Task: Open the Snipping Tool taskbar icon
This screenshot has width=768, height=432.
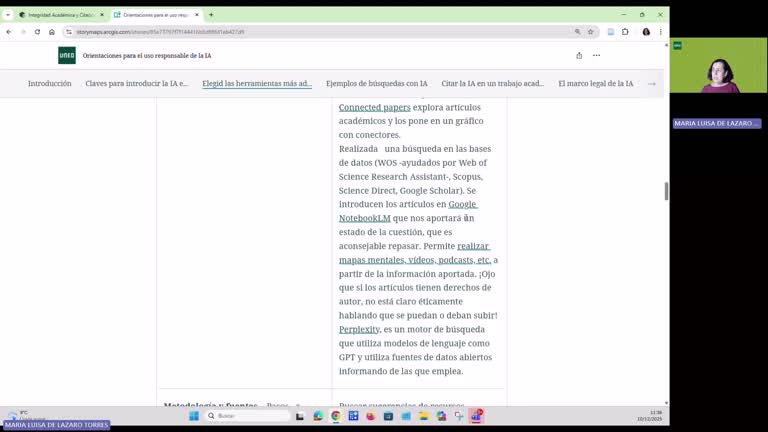Action: pyautogui.click(x=459, y=416)
